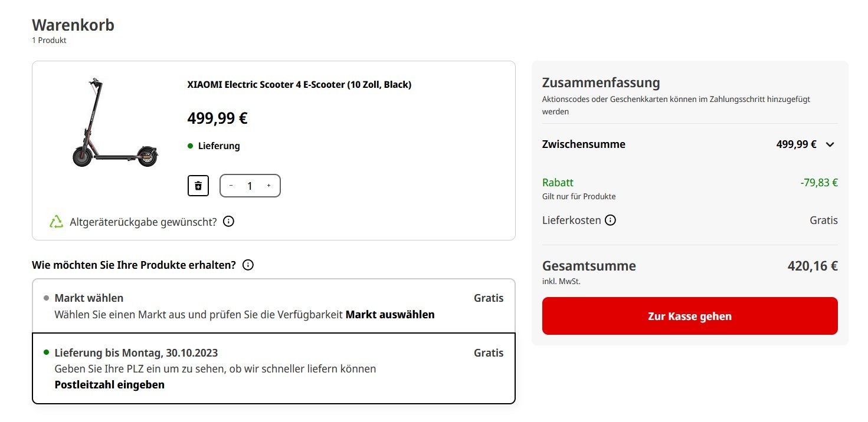Screen dimensions: 868x422
Task: Click the Zwischensumme row label
Action: pyautogui.click(x=584, y=144)
